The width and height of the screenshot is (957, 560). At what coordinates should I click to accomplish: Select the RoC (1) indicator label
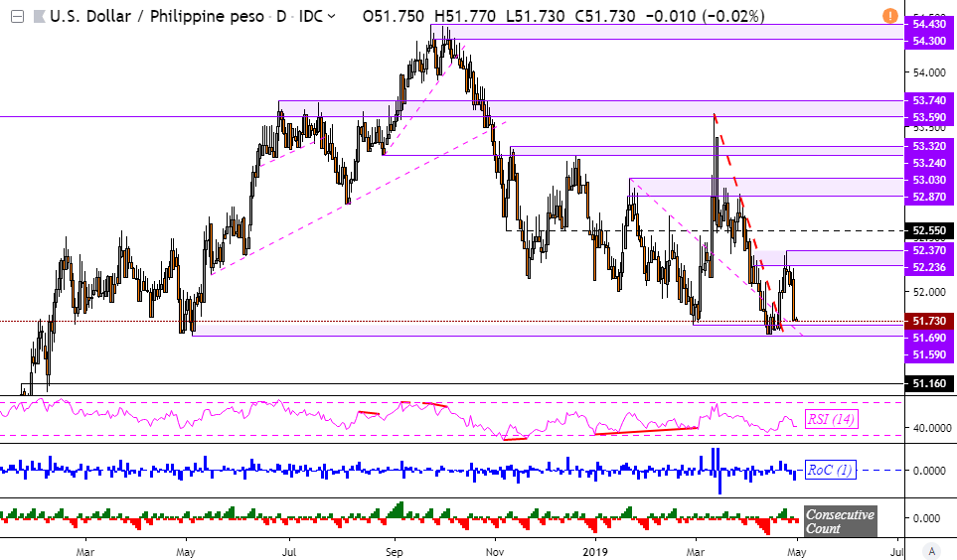point(830,470)
